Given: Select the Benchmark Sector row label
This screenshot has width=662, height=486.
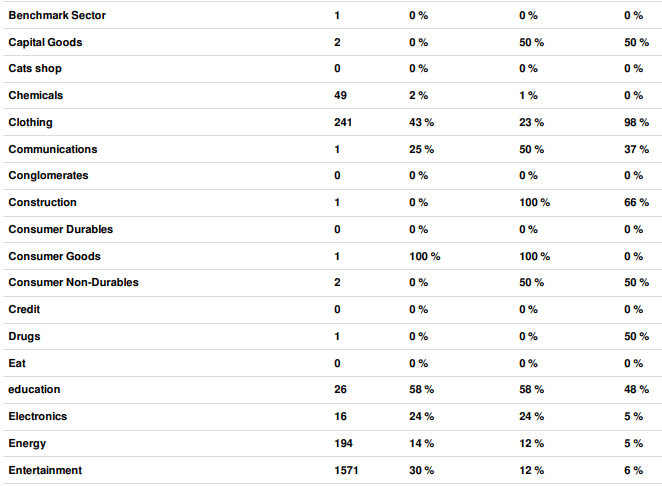Looking at the screenshot, I should [x=57, y=16].
